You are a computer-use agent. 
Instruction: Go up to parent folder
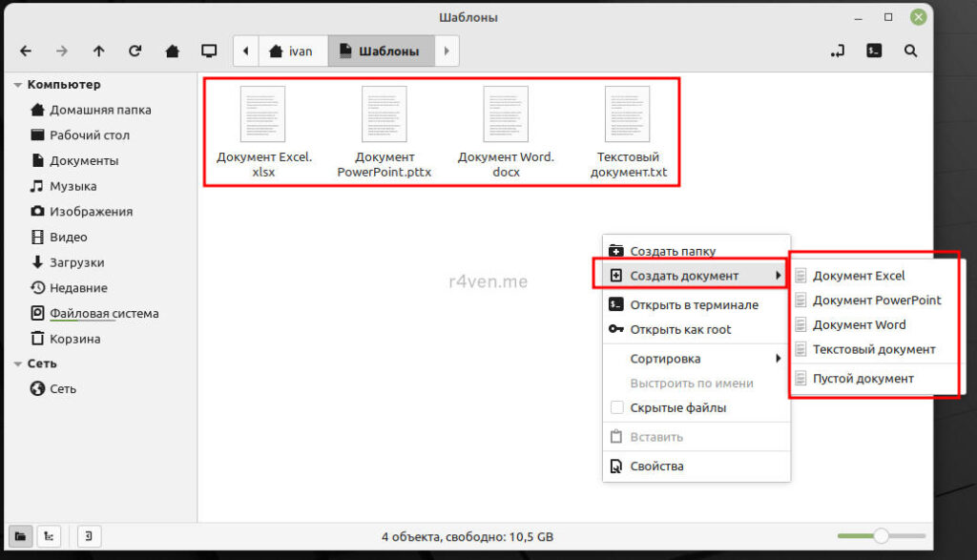(x=98, y=51)
